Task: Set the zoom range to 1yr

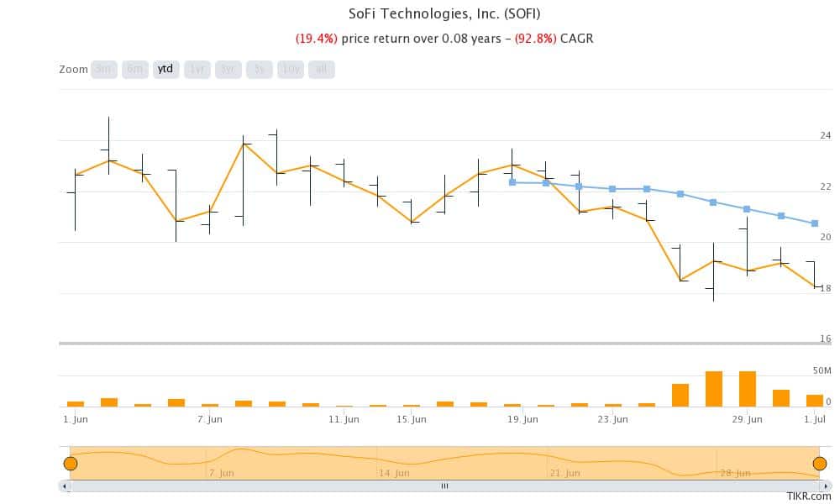Action: [x=197, y=69]
